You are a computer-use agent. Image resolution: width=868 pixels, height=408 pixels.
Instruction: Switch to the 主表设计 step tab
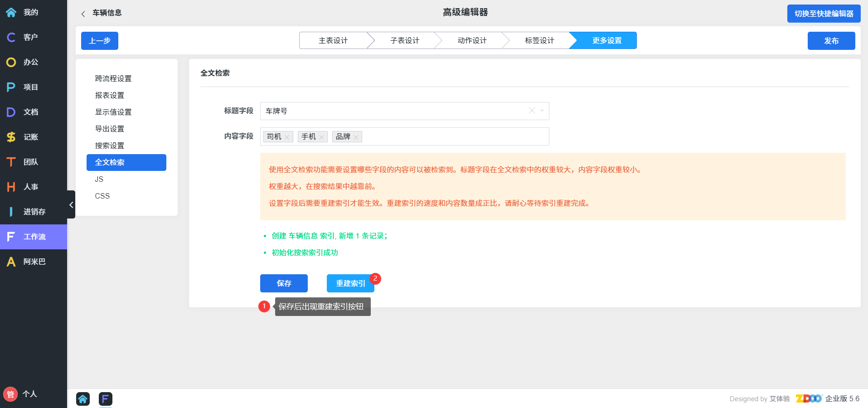tap(333, 40)
